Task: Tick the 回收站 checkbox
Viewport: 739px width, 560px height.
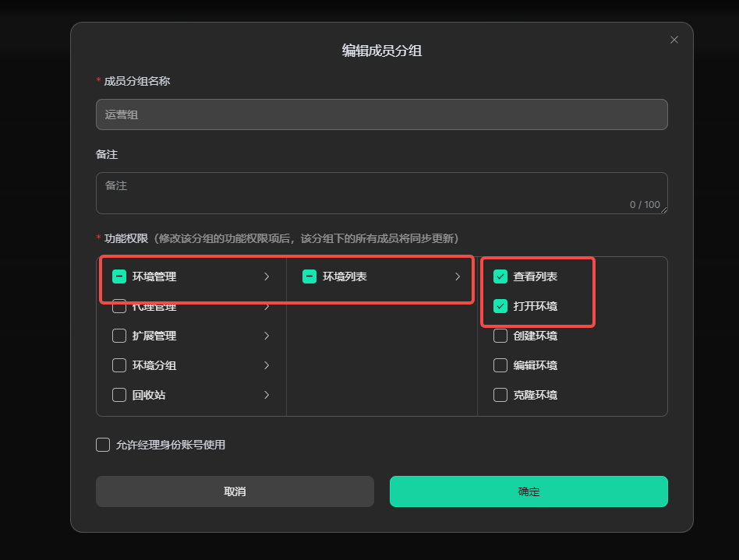Action: coord(119,395)
